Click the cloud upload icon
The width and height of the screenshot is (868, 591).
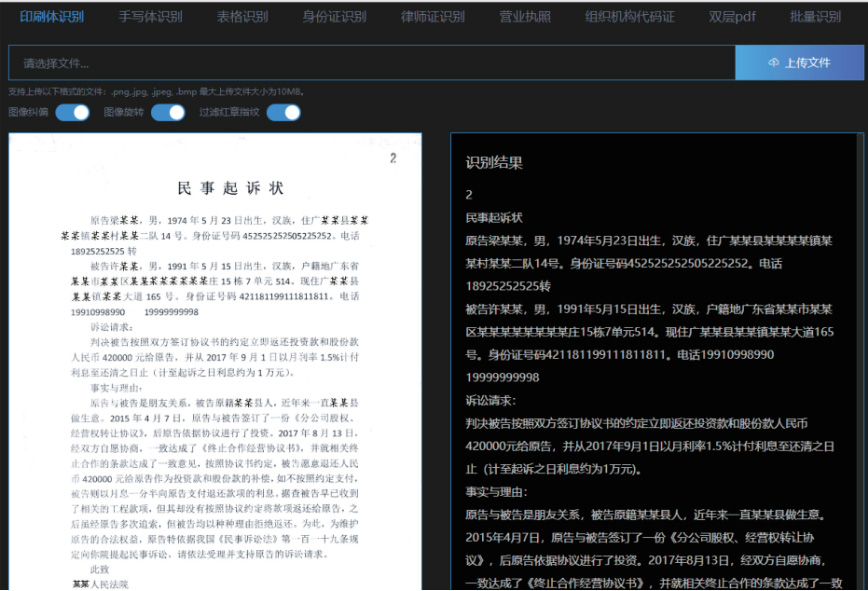(774, 62)
